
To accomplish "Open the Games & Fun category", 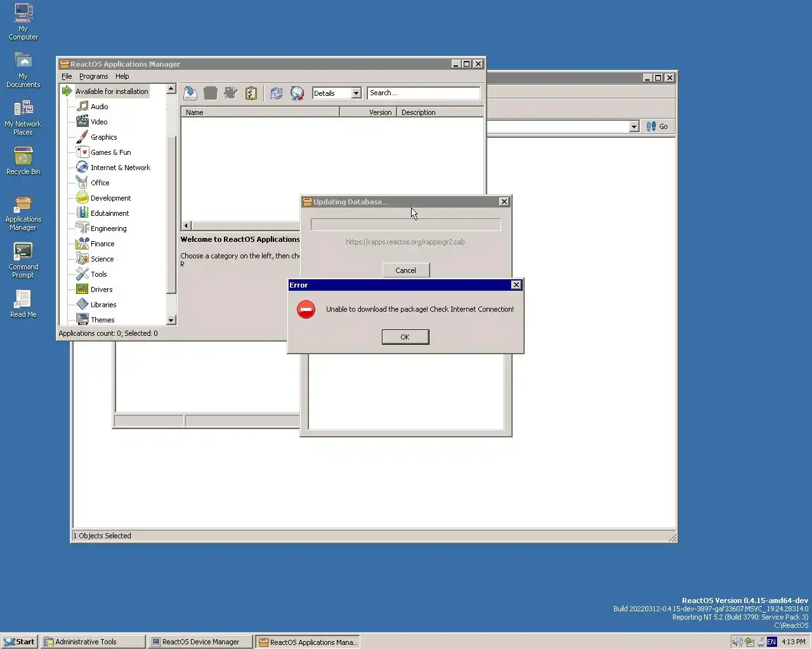I will click(x=110, y=152).
